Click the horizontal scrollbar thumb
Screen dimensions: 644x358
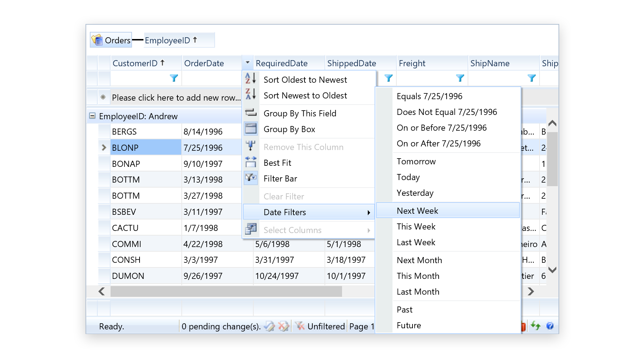point(226,291)
